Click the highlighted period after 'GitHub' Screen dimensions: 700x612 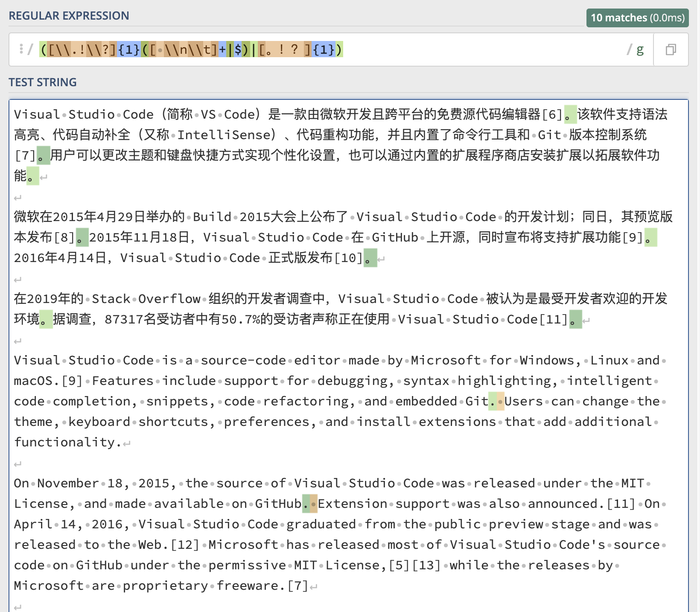(306, 504)
